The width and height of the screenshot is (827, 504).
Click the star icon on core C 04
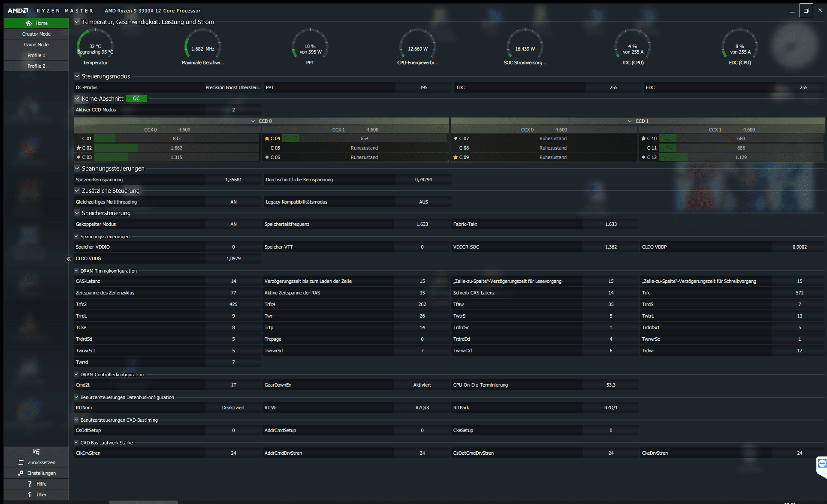pos(267,138)
